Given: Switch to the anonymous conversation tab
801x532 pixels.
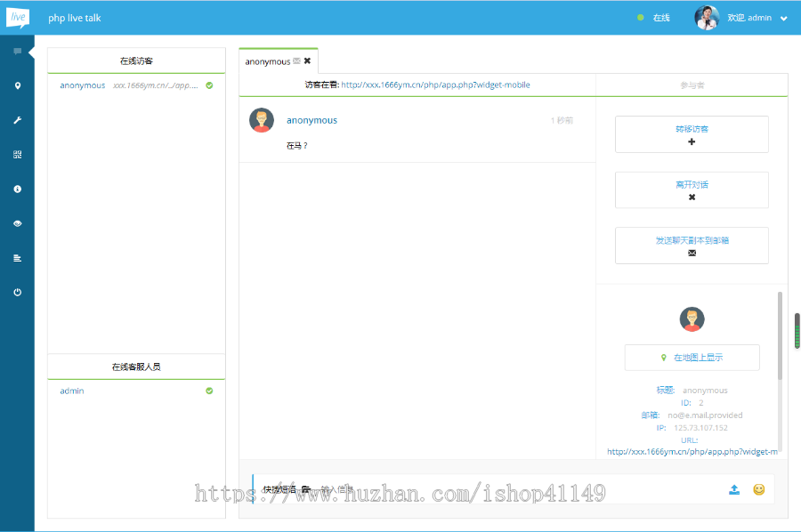Looking at the screenshot, I should pos(268,61).
